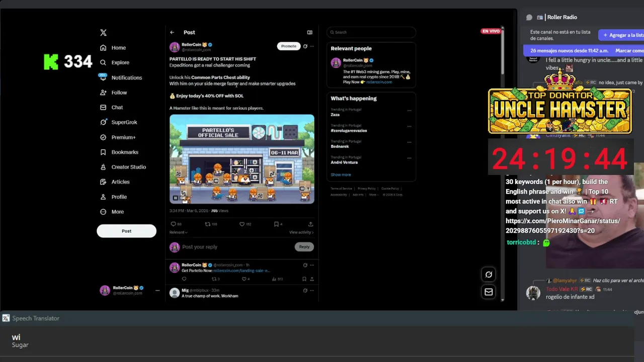Screen dimensions: 644x362
Task: Like the main post with 182 likes
Action: 245,224
